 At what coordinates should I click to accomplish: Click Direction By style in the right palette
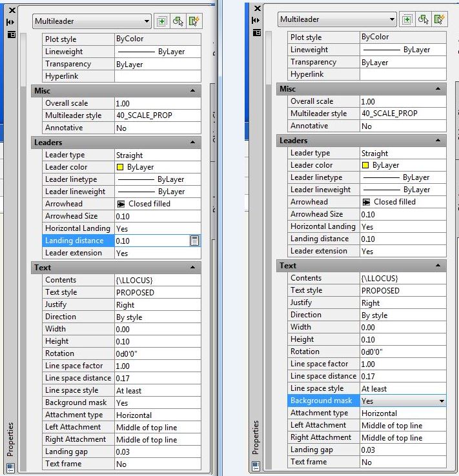tap(403, 315)
